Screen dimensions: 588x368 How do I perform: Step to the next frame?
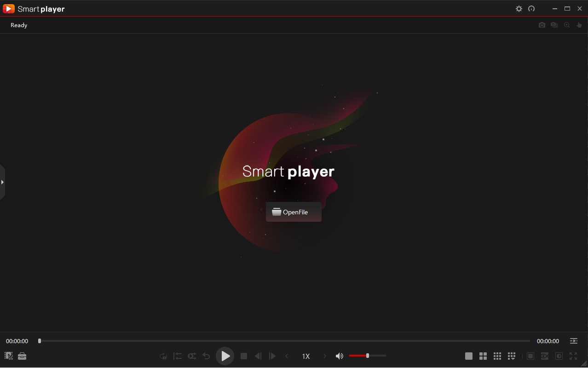272,356
